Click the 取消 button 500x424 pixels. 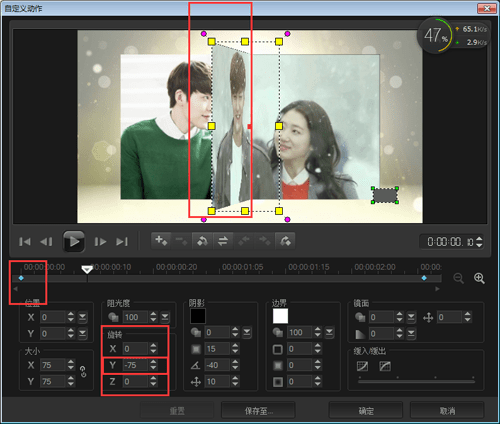pyautogui.click(x=447, y=411)
